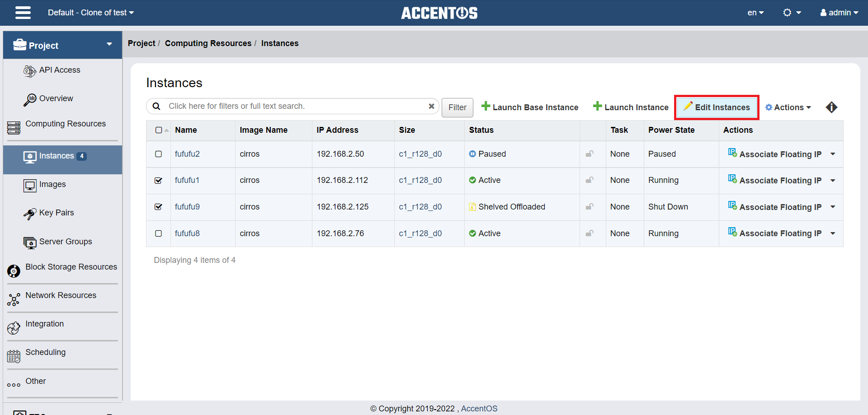Open the en language dropdown
The image size is (868, 415).
tap(755, 13)
